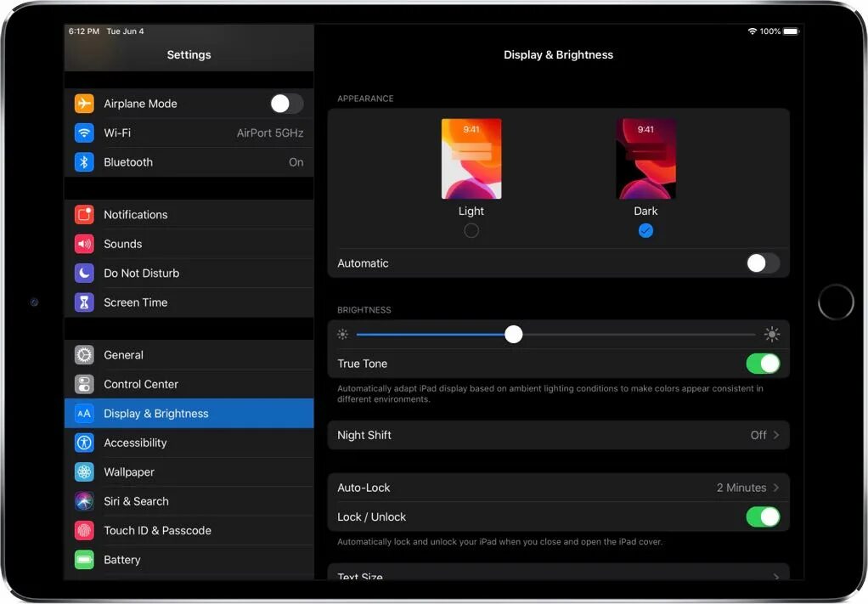
Task: Tap the Night Shift row label
Action: coord(364,435)
